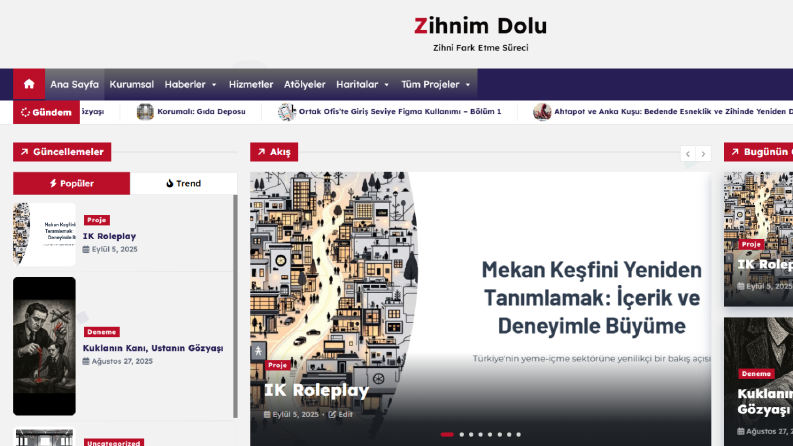
Task: Select the first active slider pagination dot
Action: (x=447, y=434)
